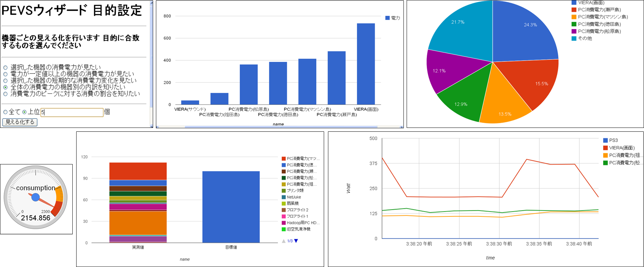
Task: Click the Hadoop用PC HD legend square
Action: click(284, 223)
